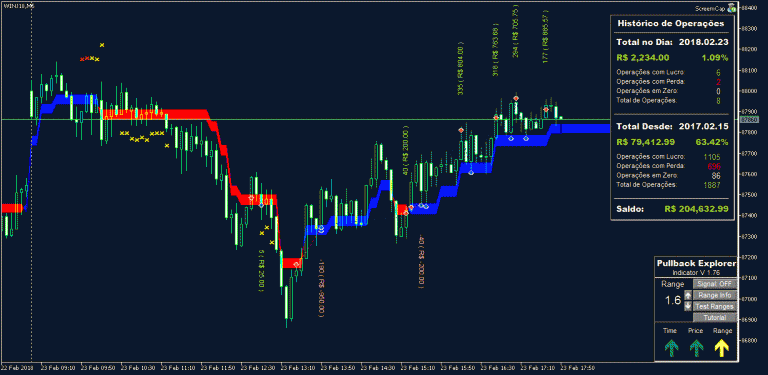Click the trade label 40 (R$ 200.00)
Screen dimensions: 768x375
[x=405, y=152]
